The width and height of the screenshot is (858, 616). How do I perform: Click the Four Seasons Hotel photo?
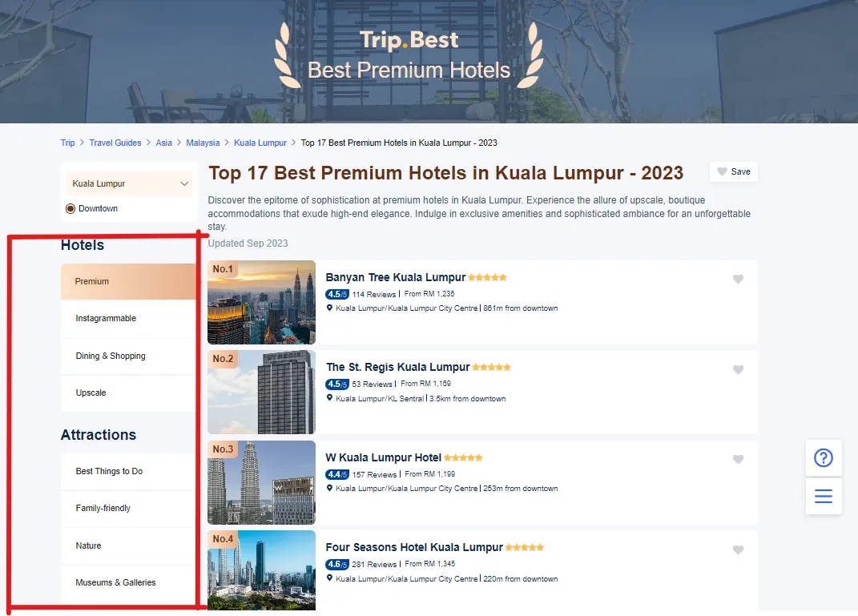click(x=261, y=571)
